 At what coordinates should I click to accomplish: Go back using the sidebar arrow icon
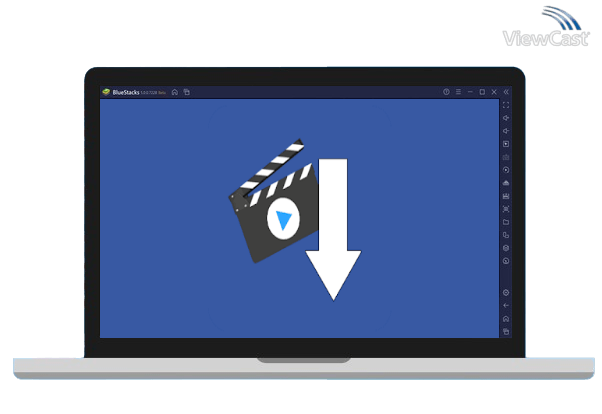(x=506, y=306)
